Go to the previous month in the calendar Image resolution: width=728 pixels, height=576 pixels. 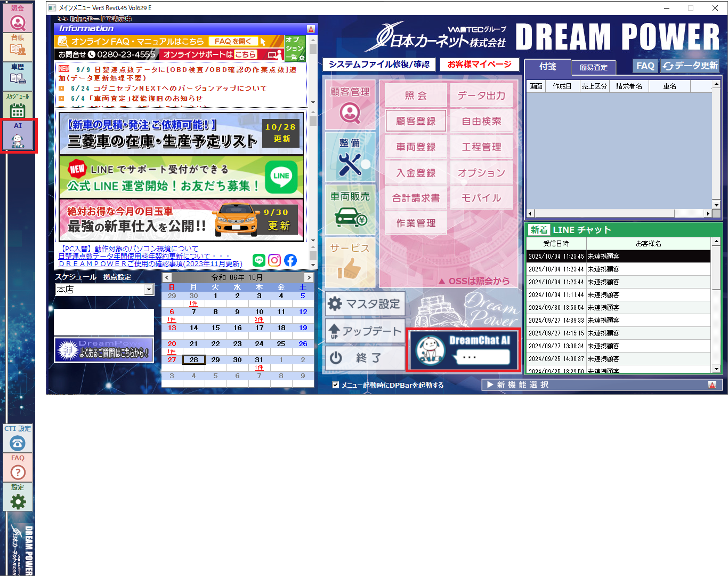[x=167, y=277]
